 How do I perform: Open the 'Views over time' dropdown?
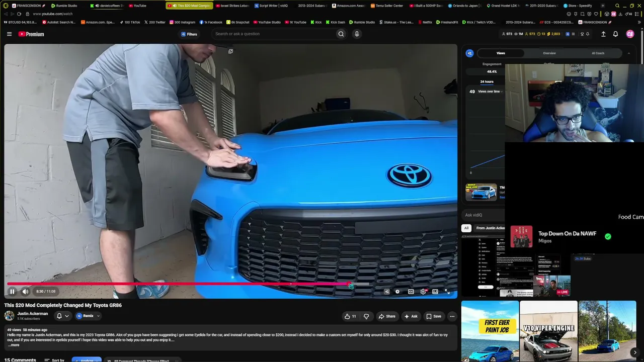tap(490, 92)
